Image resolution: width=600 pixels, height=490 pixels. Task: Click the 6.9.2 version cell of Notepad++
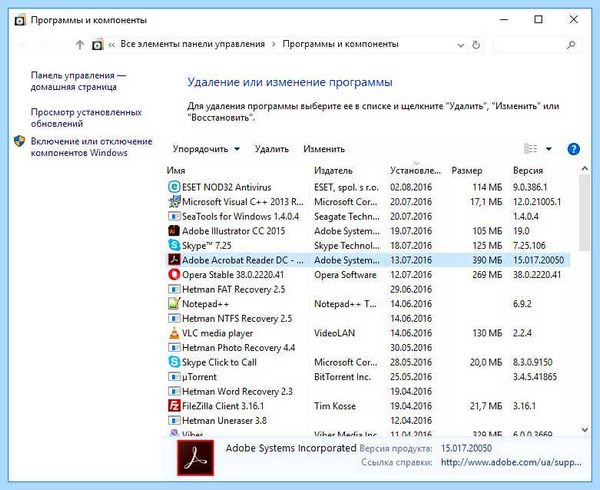[522, 304]
